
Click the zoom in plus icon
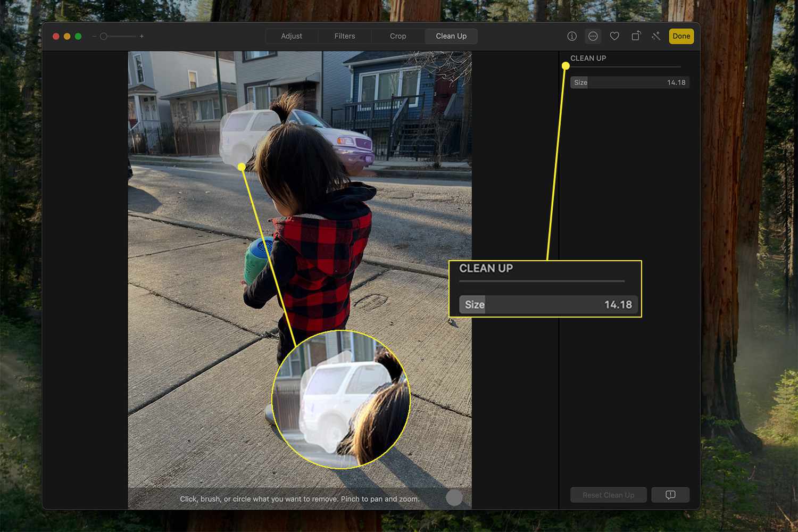tap(142, 36)
